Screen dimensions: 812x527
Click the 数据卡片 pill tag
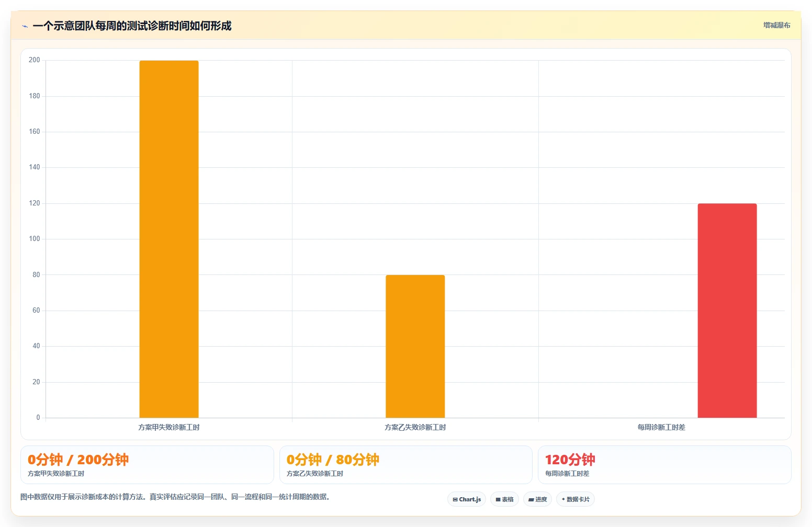[576, 499]
